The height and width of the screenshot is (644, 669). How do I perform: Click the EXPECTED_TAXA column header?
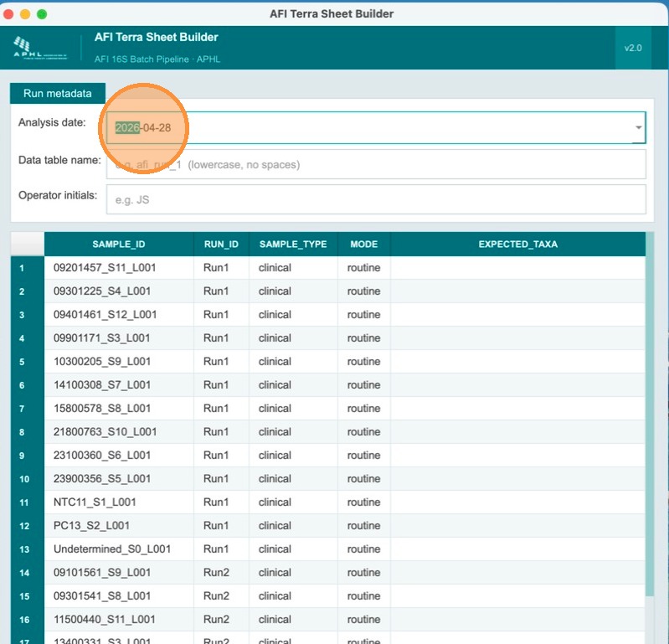(517, 244)
